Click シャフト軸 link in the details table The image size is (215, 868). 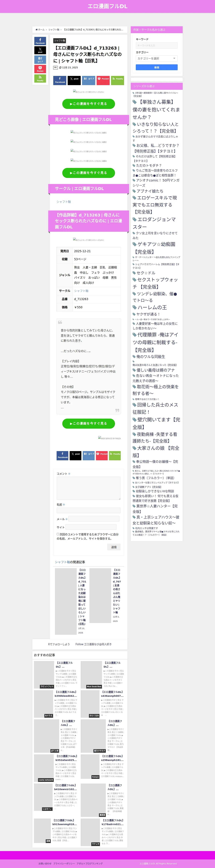(x=81, y=291)
